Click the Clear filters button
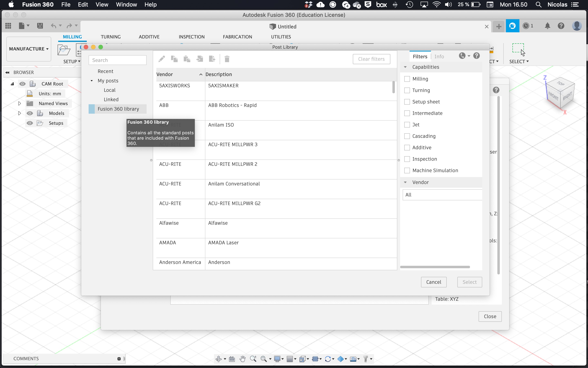Image resolution: width=588 pixels, height=368 pixels. pos(371,59)
